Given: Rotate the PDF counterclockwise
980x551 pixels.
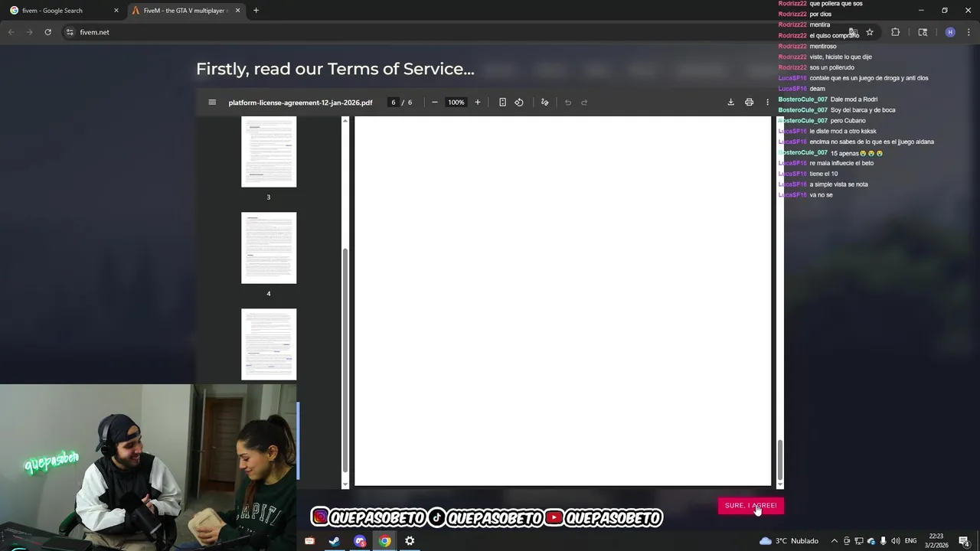Looking at the screenshot, I should tap(519, 103).
